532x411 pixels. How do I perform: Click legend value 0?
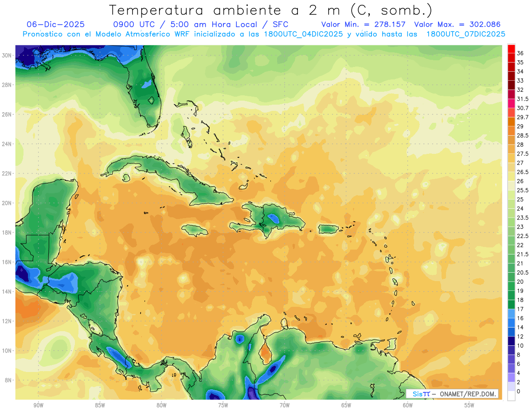[519, 391]
